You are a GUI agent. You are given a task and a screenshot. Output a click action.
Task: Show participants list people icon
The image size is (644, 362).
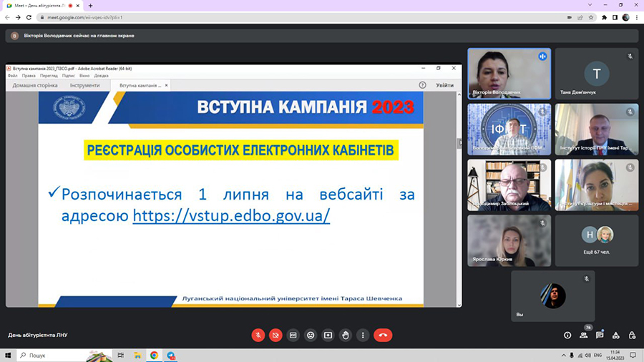pos(584,336)
